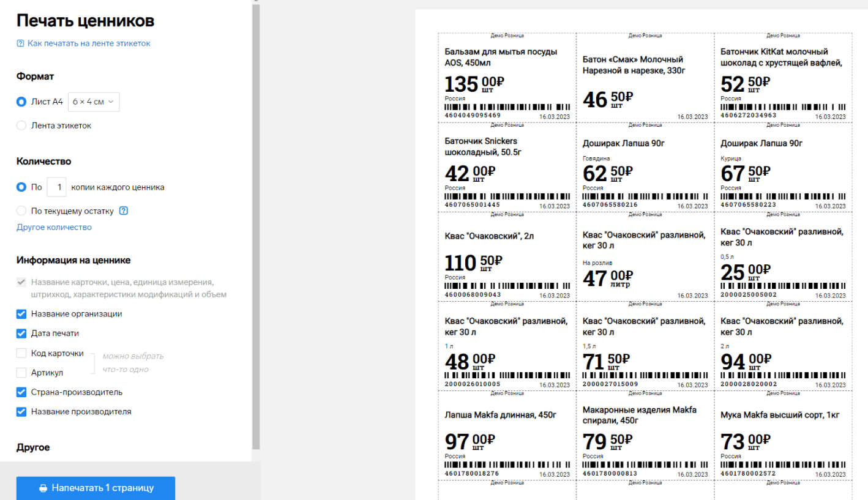Image resolution: width=868 pixels, height=500 pixels.
Task: Click the "можно выбрать что-то одно" hint text
Action: coord(133,363)
